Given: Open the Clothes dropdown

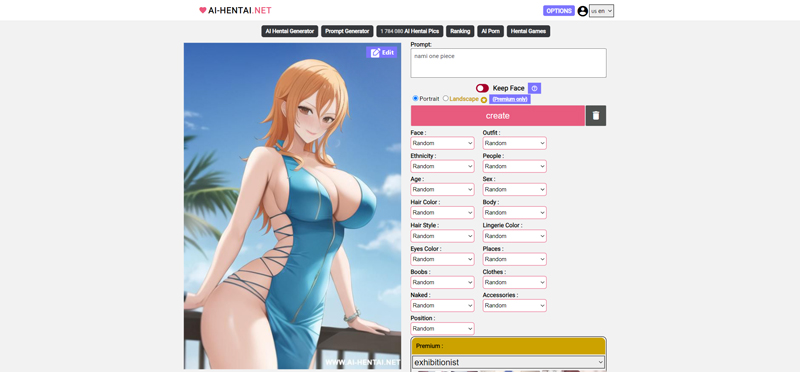Looking at the screenshot, I should point(514,282).
